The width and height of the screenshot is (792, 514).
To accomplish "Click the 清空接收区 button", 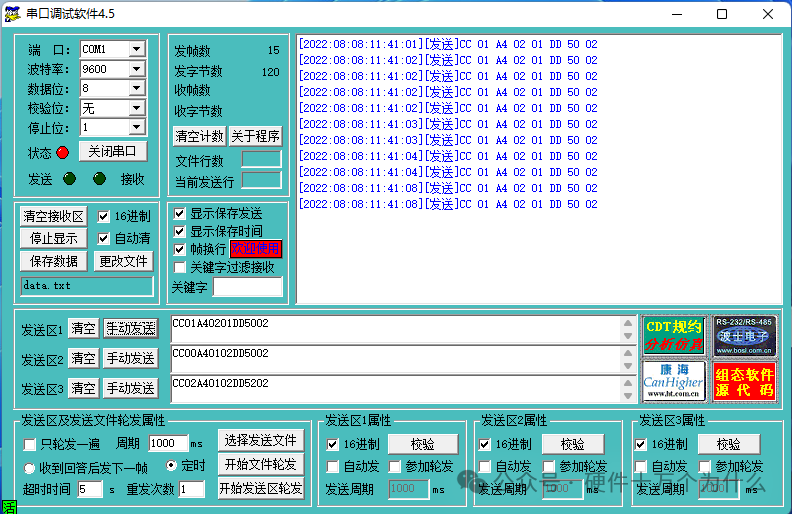I will click(54, 217).
